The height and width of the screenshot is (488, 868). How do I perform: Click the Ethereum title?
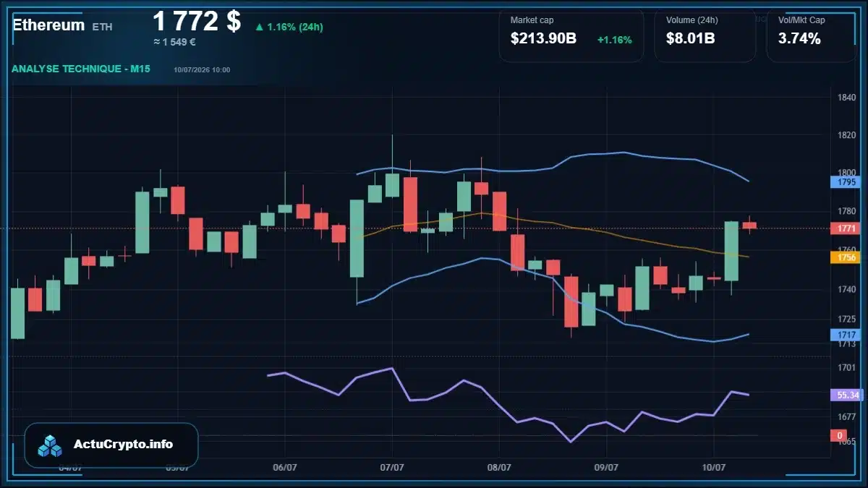pos(48,25)
